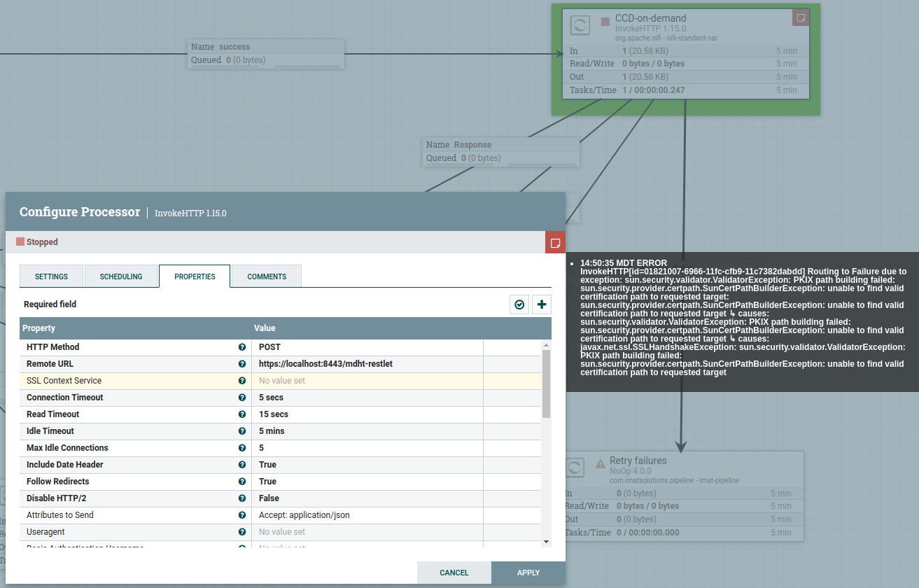The width and height of the screenshot is (919, 588).
Task: Click the help icon beside Remote URL
Action: pyautogui.click(x=242, y=364)
